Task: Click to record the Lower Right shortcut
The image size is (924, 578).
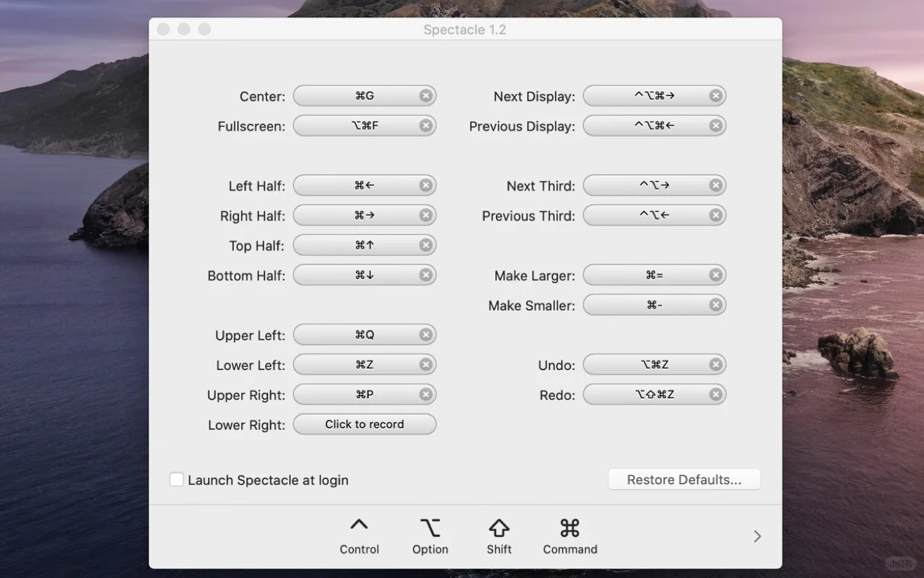Action: (364, 424)
